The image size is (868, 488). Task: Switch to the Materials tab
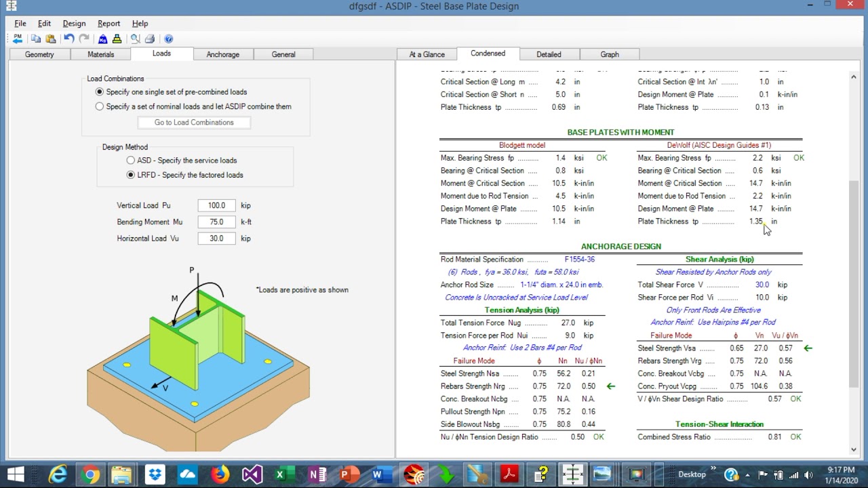[101, 54]
